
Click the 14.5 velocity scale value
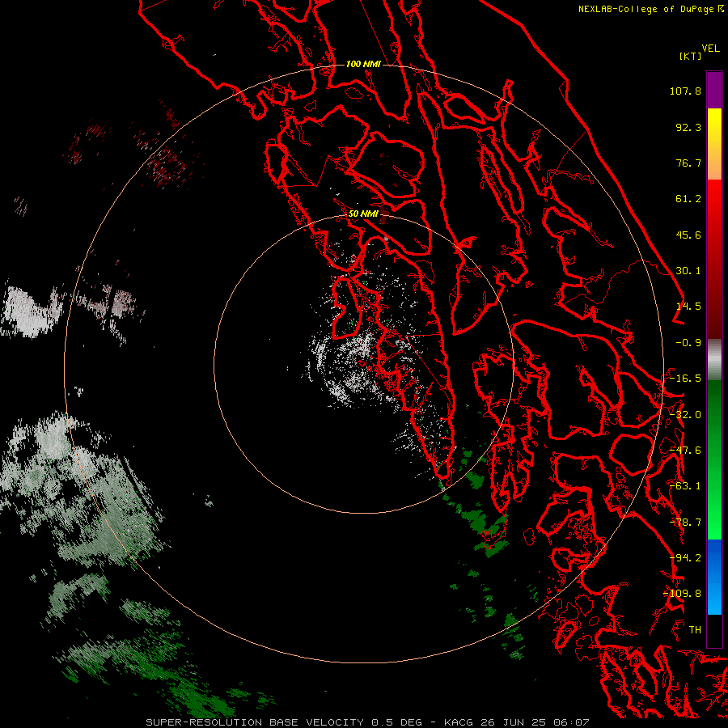click(688, 307)
